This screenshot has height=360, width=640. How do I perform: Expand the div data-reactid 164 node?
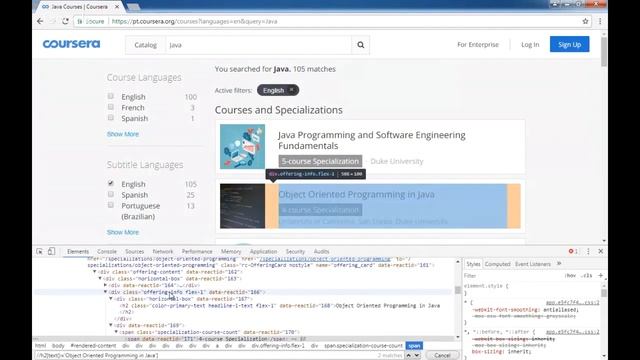[x=105, y=285]
